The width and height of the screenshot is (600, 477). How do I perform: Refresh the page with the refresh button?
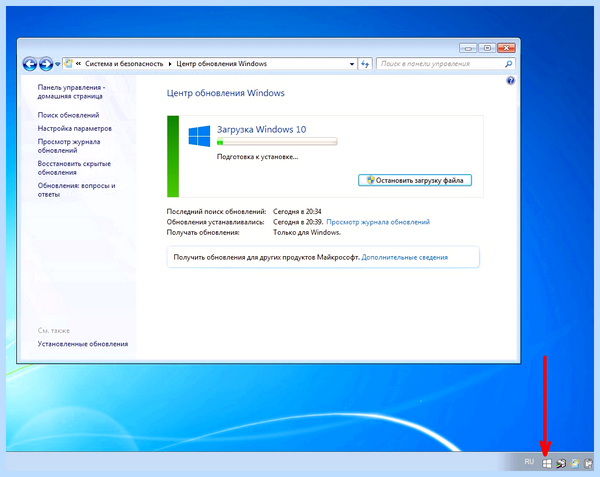point(365,64)
